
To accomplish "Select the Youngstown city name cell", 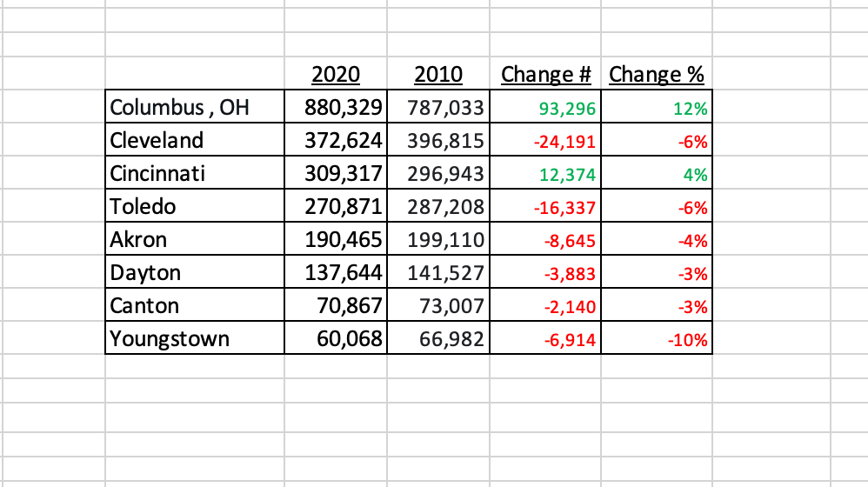I will tap(195, 337).
